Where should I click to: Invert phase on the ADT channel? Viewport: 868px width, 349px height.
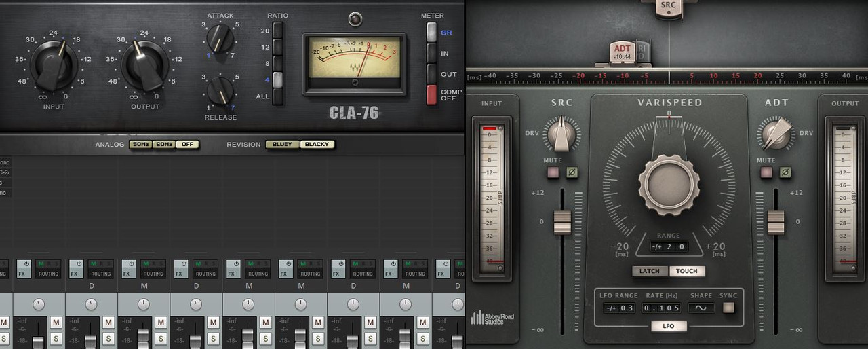pyautogui.click(x=785, y=172)
